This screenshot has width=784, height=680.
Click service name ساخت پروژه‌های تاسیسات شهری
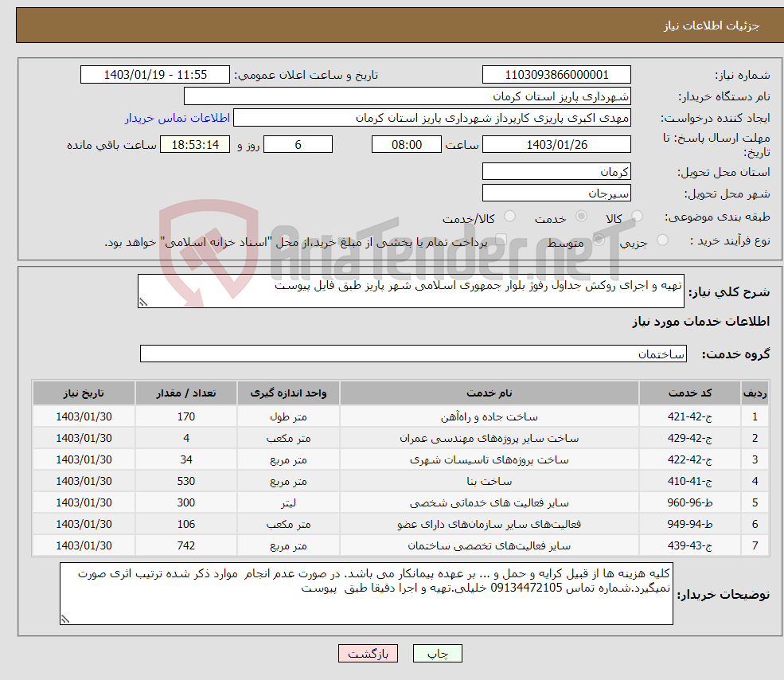click(x=489, y=460)
